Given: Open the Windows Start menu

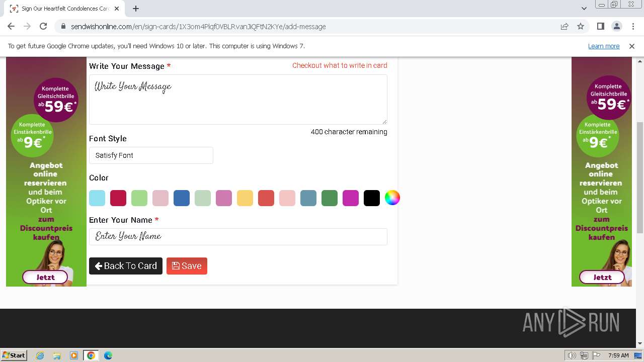Looking at the screenshot, I should 14,355.
